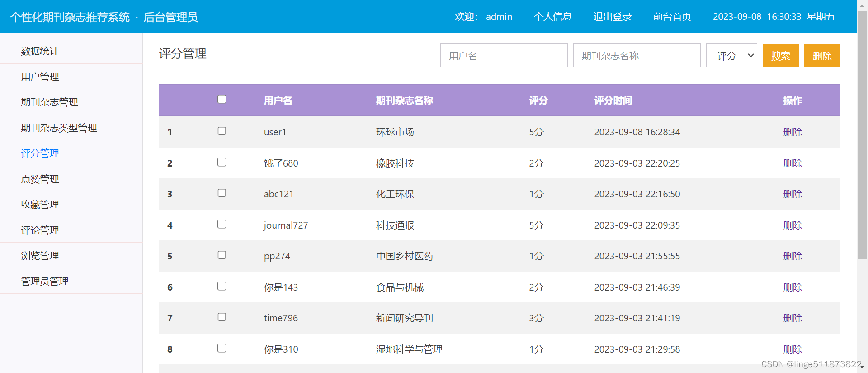Delete the user1 rating record
Image resolution: width=868 pixels, height=373 pixels.
click(793, 132)
